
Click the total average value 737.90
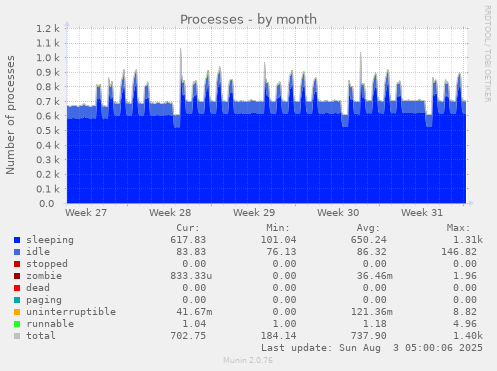tap(369, 336)
